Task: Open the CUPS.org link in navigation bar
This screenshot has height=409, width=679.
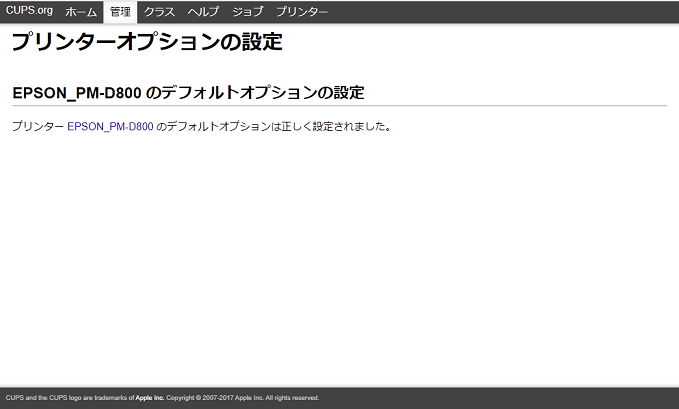Action: (x=29, y=11)
